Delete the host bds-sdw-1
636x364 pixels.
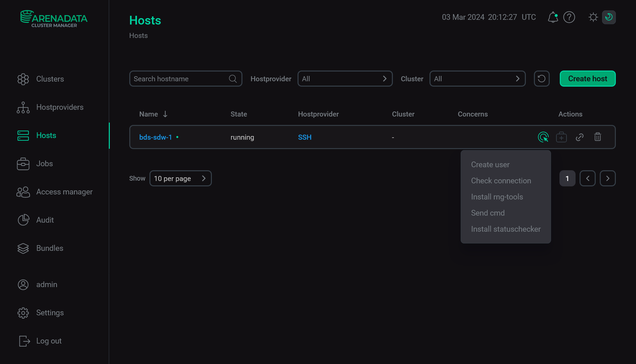598,137
